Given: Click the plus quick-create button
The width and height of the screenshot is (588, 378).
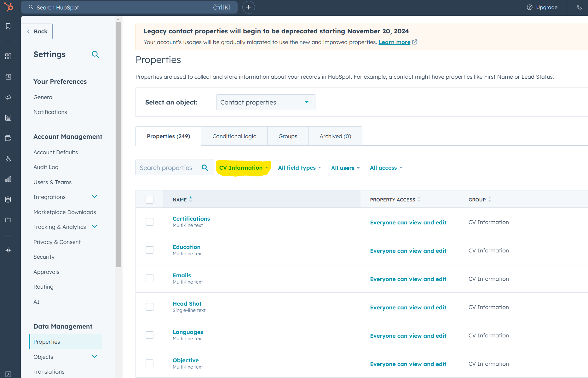Looking at the screenshot, I should 248,7.
